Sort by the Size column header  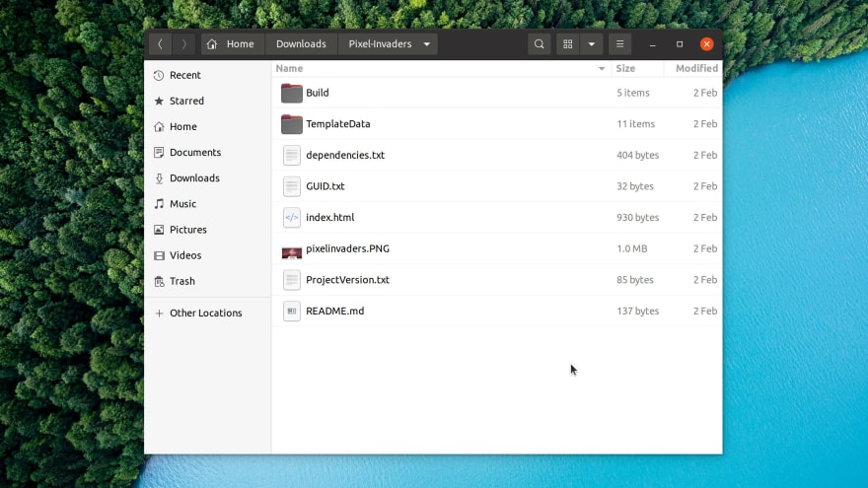tap(638, 69)
